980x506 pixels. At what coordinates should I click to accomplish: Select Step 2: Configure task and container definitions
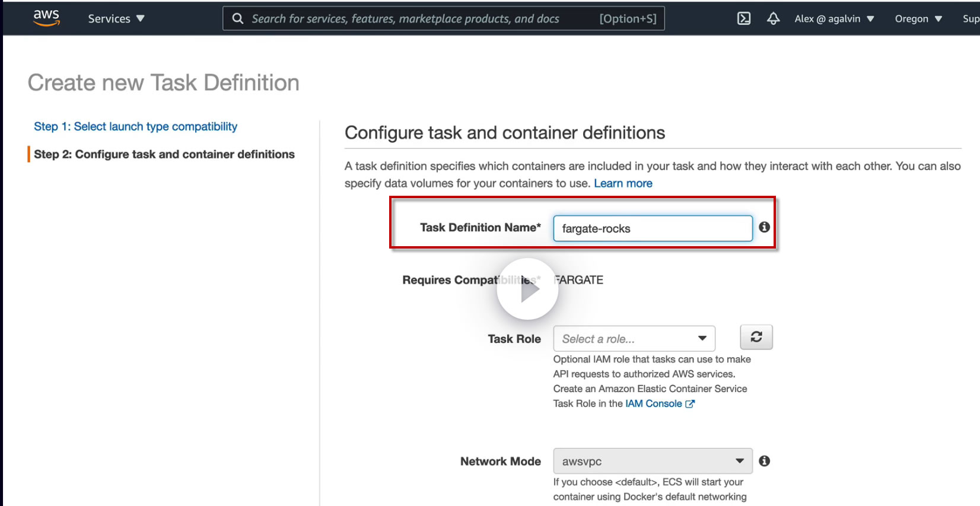(164, 154)
